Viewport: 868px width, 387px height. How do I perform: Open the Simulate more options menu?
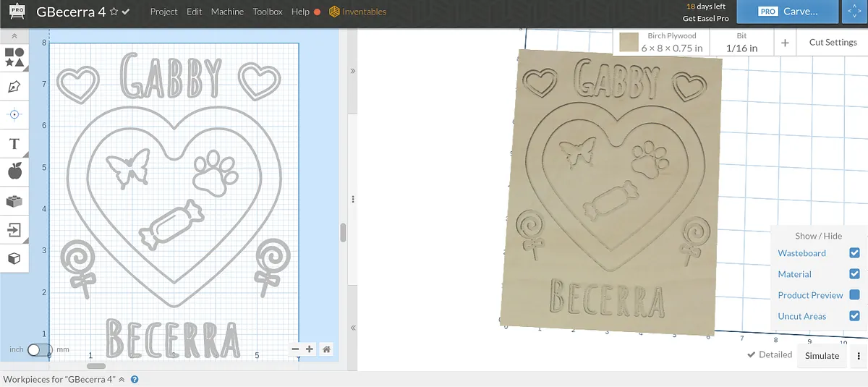click(x=858, y=356)
